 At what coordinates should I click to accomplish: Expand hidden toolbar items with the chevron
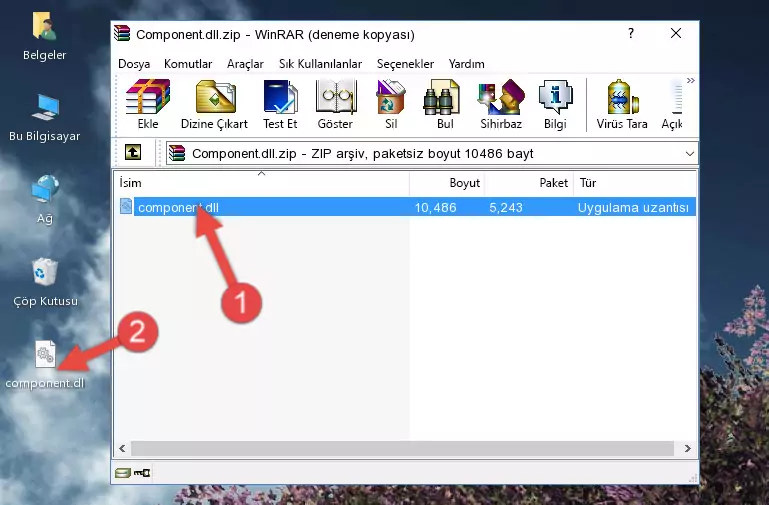(691, 80)
